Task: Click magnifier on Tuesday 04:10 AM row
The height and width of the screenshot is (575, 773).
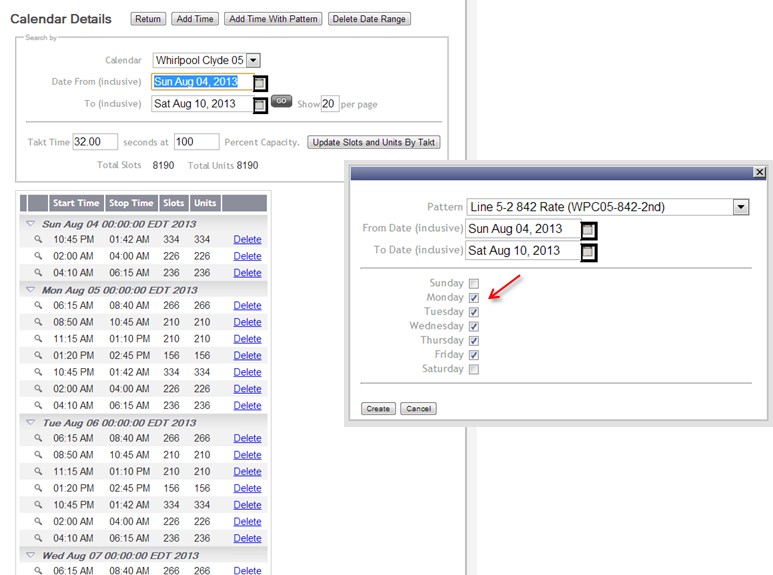Action: [38, 538]
